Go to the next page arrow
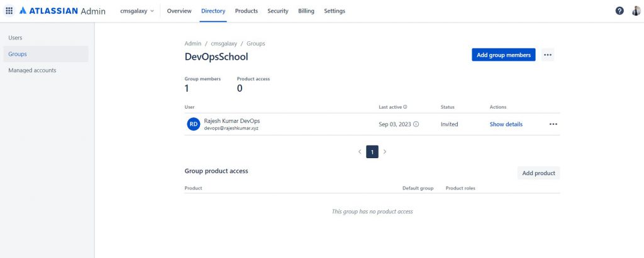The height and width of the screenshot is (258, 644). (385, 152)
